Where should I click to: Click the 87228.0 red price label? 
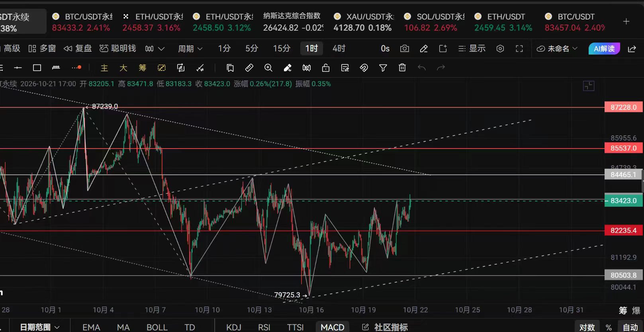click(623, 107)
